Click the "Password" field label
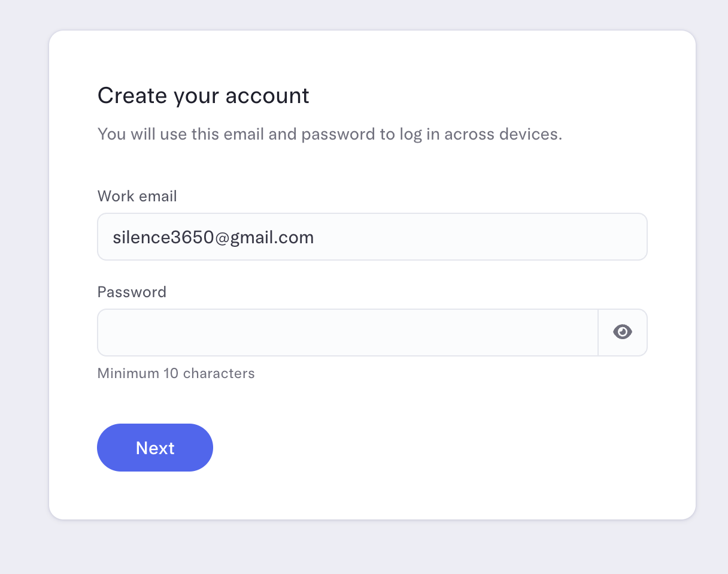This screenshot has width=728, height=574. click(x=132, y=292)
